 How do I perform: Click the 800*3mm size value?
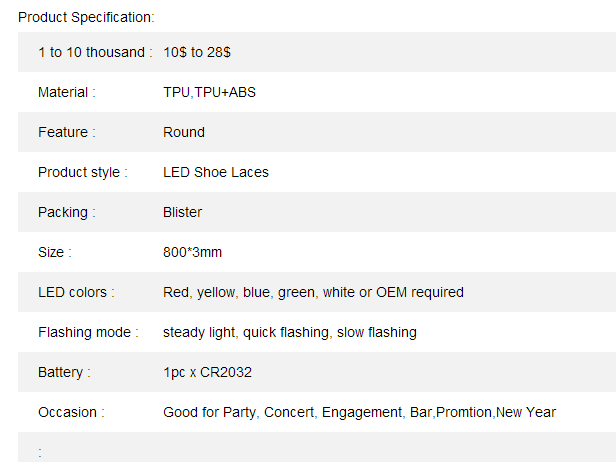click(192, 252)
